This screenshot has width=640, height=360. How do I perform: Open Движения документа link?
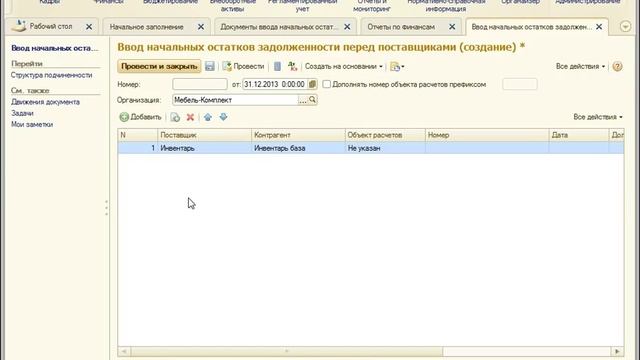point(45,102)
